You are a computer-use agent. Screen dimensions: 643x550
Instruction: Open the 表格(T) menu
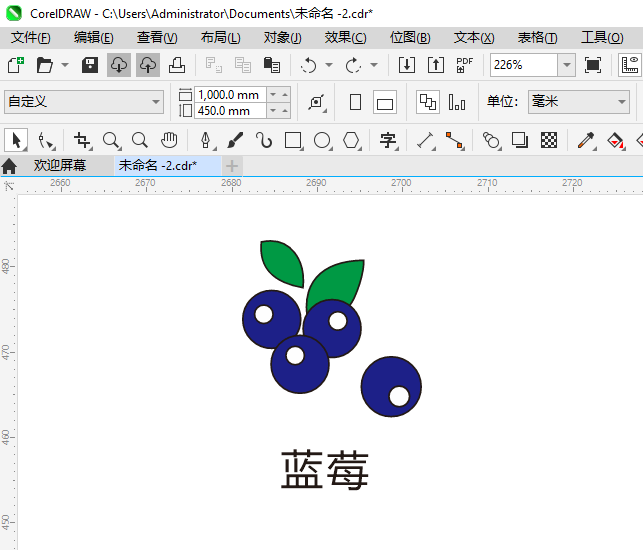click(538, 38)
